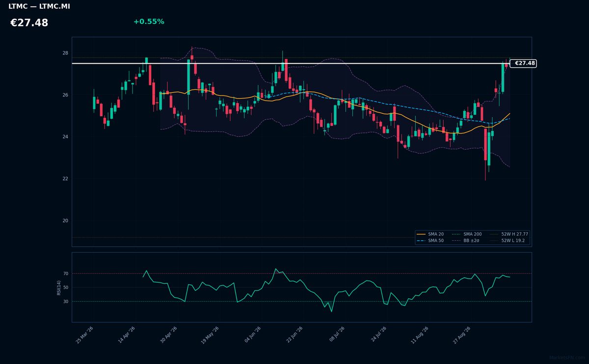The height and width of the screenshot is (364, 589).
Task: Click 52W H 27.77 legend entry
Action: click(509, 234)
